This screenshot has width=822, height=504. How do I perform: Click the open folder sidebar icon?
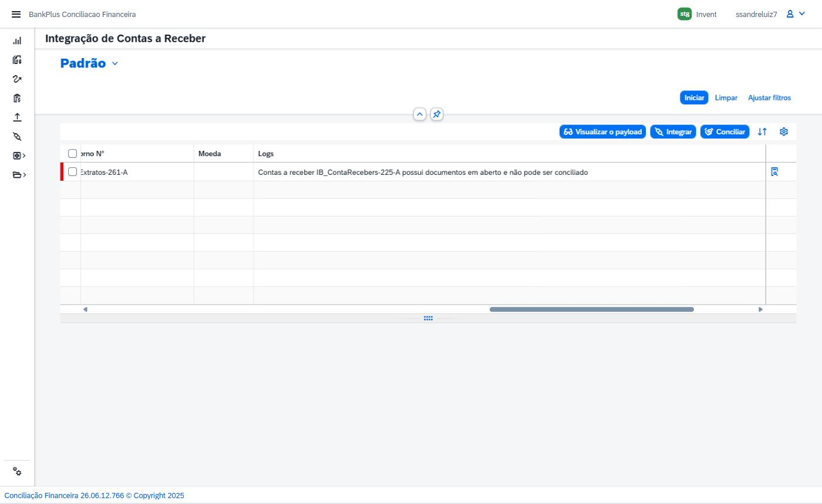pos(16,175)
